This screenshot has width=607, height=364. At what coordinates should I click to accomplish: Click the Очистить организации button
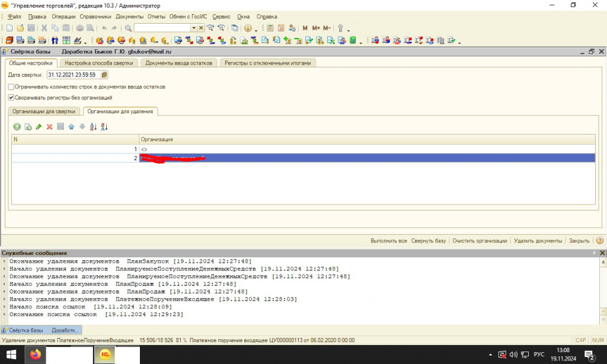click(x=480, y=241)
